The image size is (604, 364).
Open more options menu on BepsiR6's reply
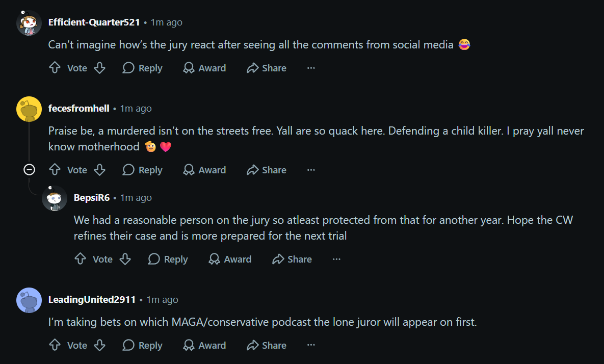[336, 259]
